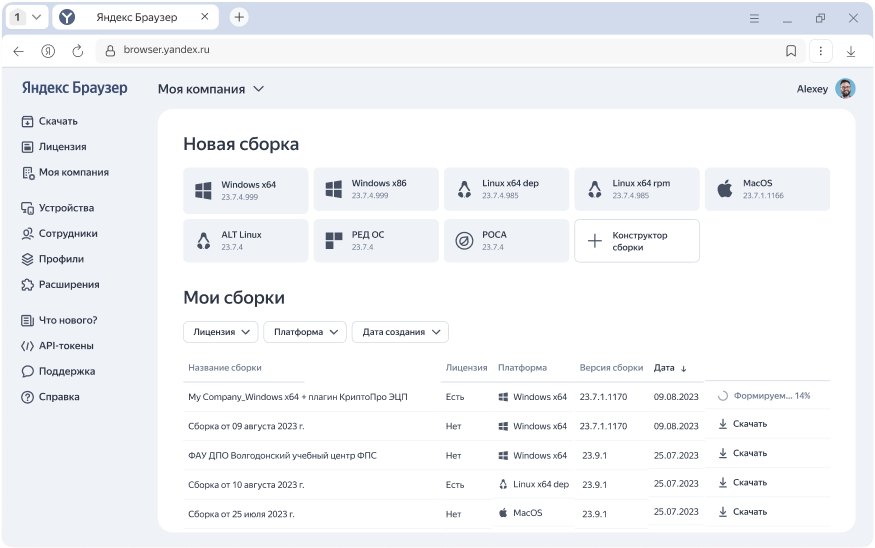Reload the page with refresh icon
This screenshot has height=548, width=875.
[78, 51]
